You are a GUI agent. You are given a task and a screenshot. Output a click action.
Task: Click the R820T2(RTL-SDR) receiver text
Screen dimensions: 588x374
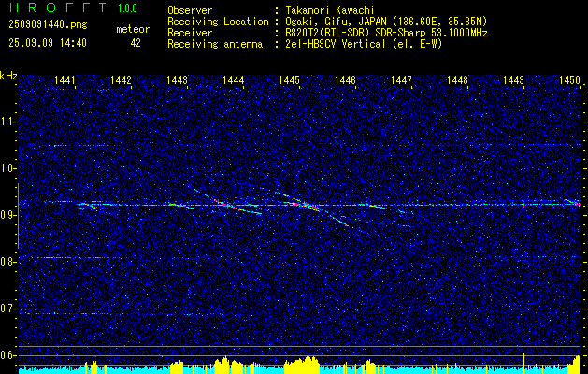(385, 33)
